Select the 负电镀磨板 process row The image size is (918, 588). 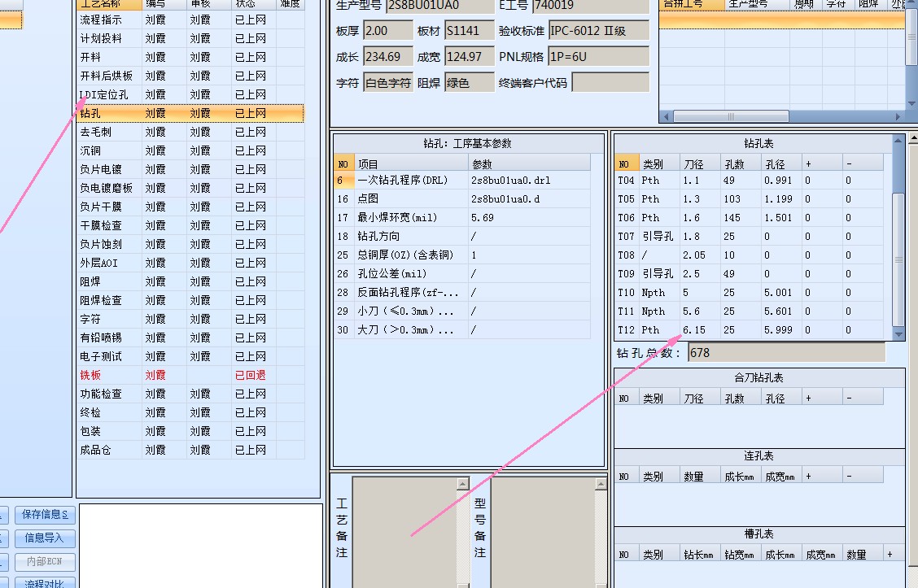tap(190, 189)
